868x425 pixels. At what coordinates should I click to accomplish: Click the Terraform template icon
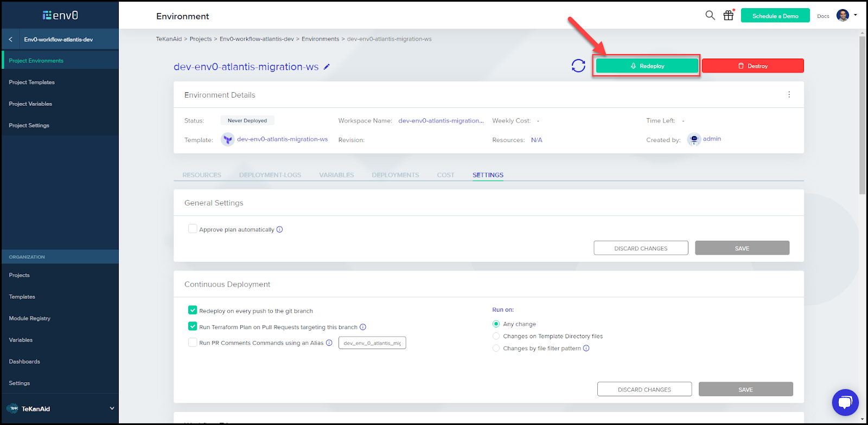(x=228, y=140)
